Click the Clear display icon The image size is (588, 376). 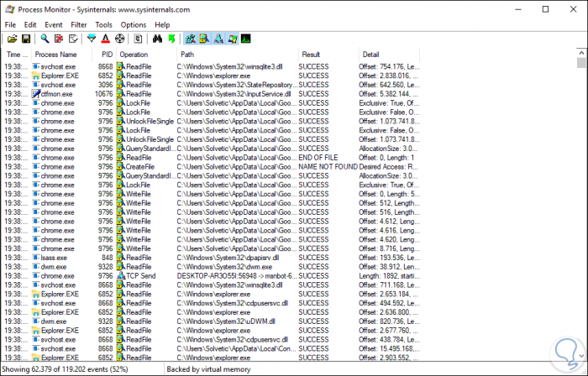click(74, 39)
